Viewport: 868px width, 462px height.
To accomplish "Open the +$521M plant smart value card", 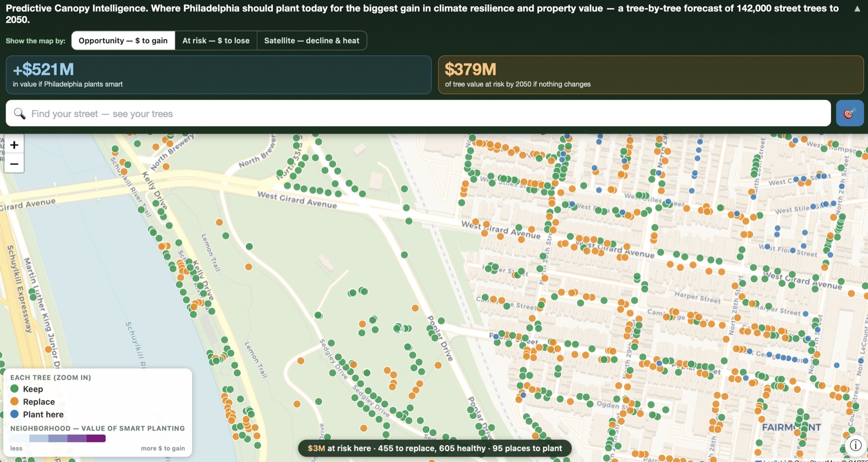I will [219, 75].
